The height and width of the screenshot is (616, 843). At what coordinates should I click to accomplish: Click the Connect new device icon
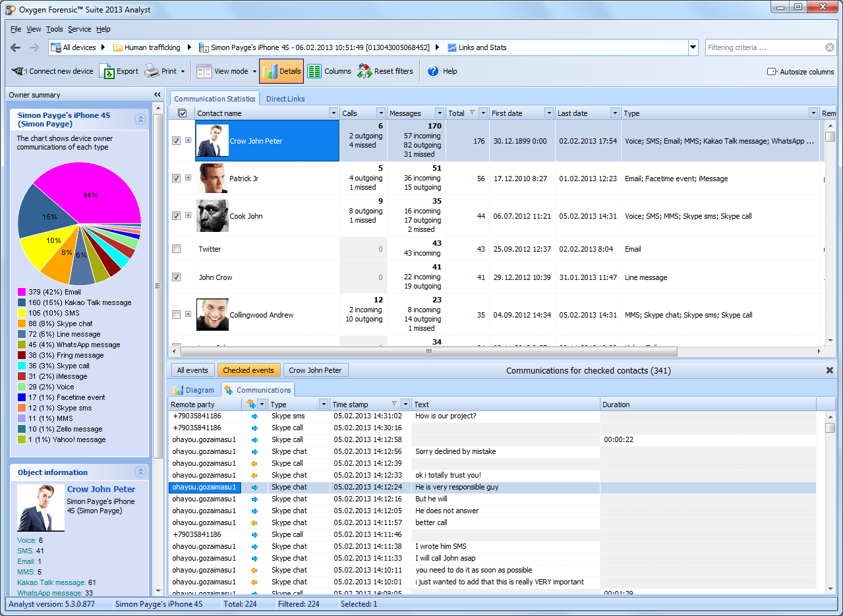tap(19, 71)
